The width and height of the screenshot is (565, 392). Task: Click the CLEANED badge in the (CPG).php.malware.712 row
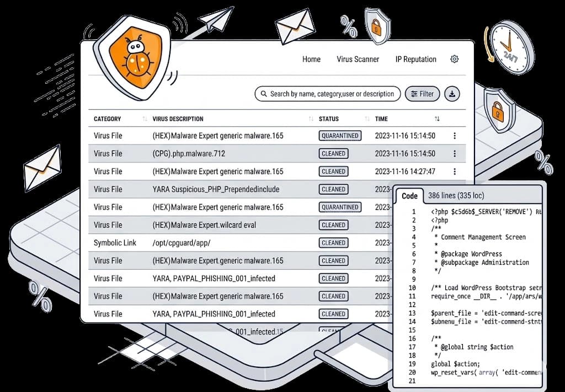(333, 154)
